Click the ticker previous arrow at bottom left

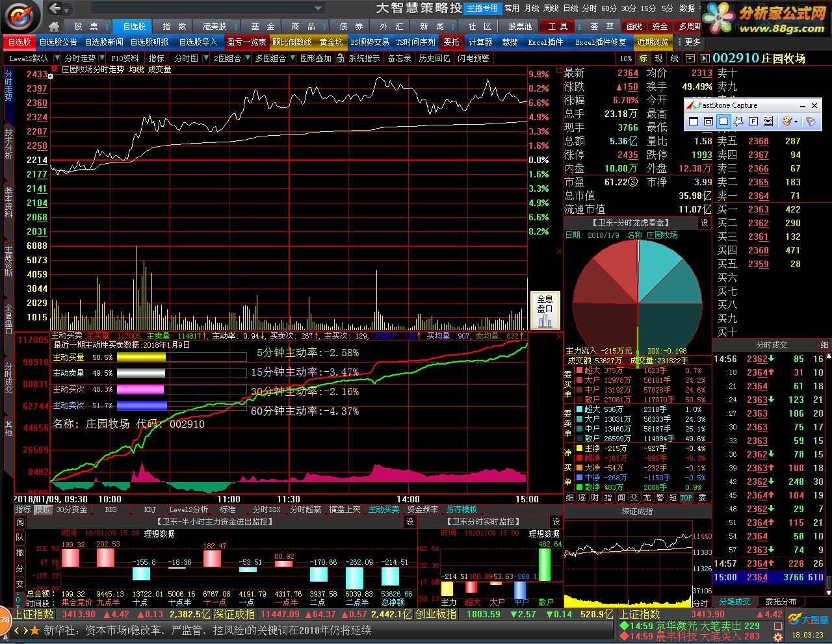coord(17,630)
